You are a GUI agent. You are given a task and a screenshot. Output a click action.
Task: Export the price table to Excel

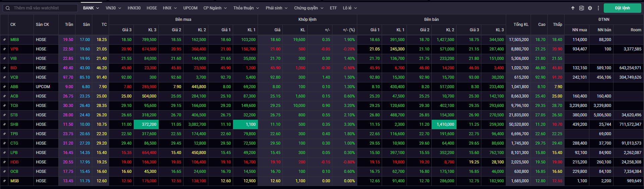tap(581, 8)
